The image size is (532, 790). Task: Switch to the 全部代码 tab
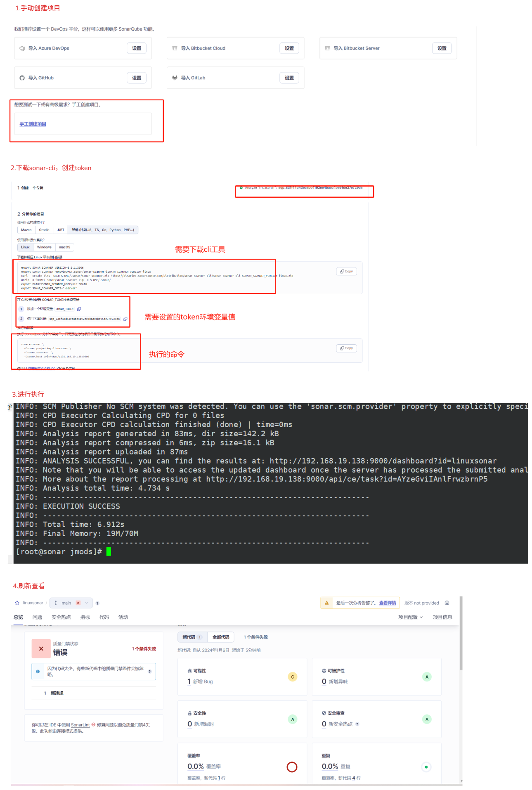(221, 637)
